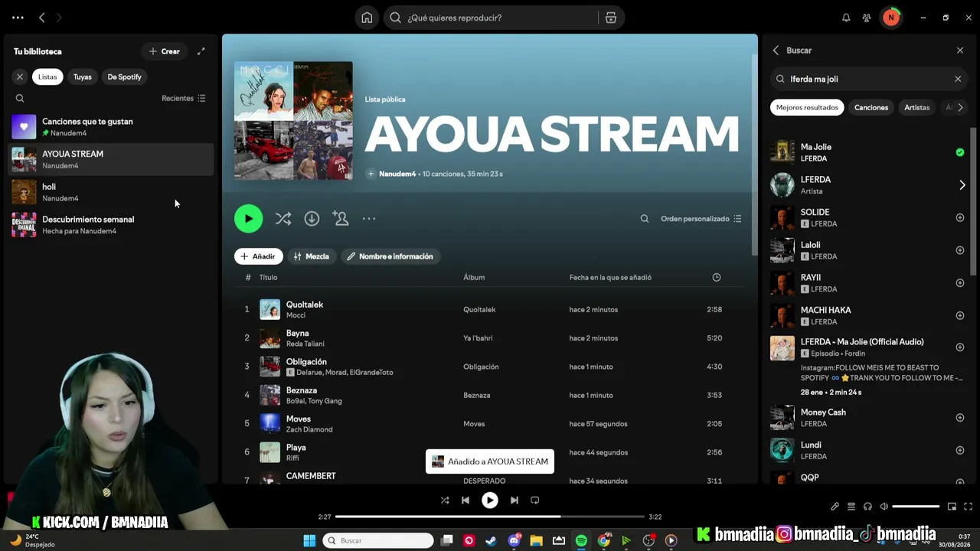Add RAYII to the playlist

[960, 283]
